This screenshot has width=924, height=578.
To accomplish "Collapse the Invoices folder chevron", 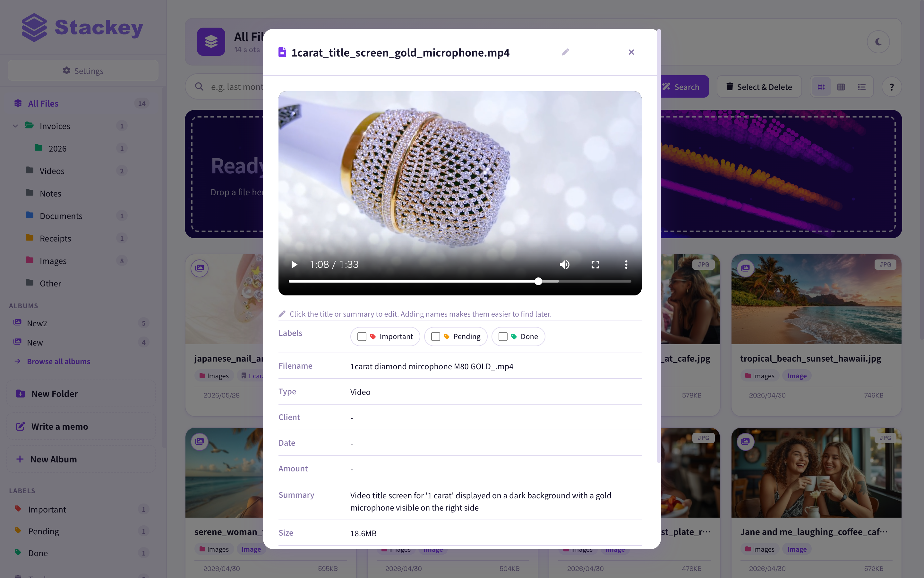I will click(15, 126).
